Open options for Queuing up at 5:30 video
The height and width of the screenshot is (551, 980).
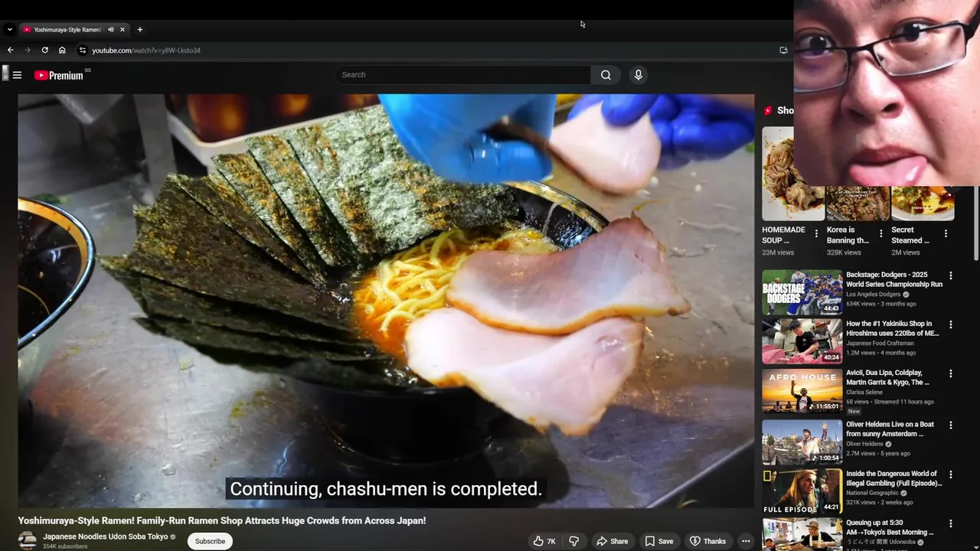pyautogui.click(x=951, y=524)
